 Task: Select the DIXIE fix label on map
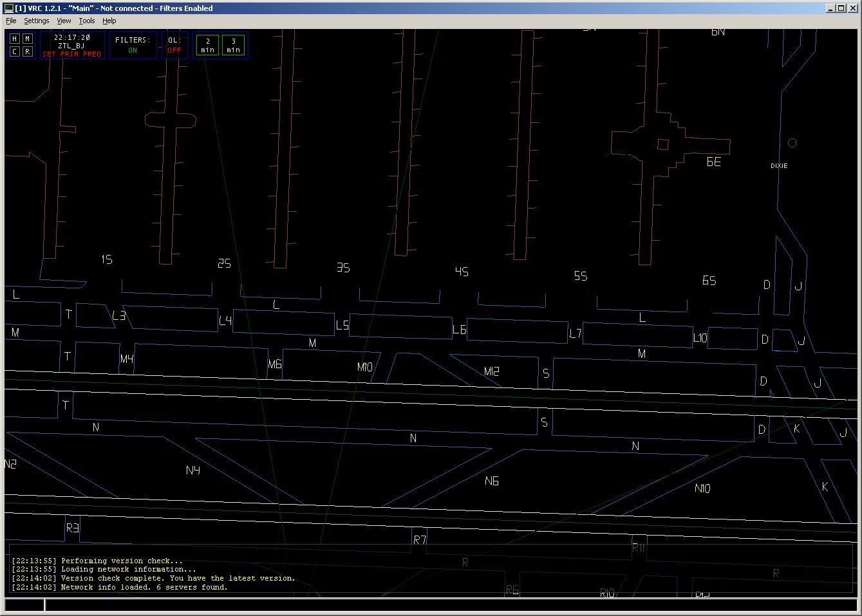click(779, 166)
